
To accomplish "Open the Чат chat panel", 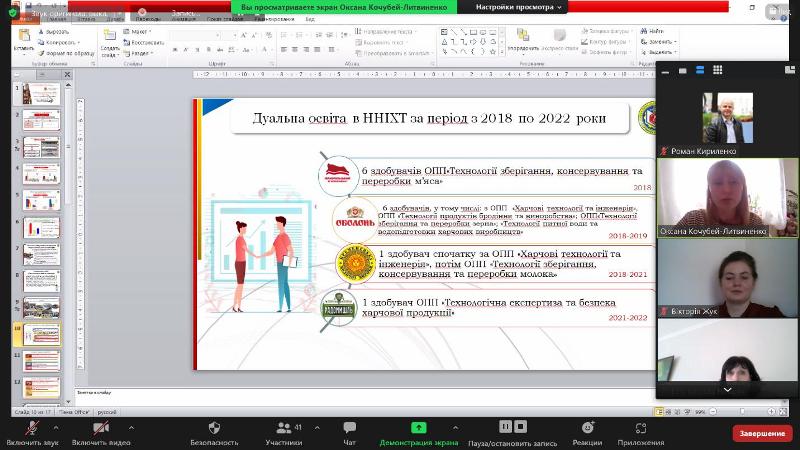I will coord(349,427).
